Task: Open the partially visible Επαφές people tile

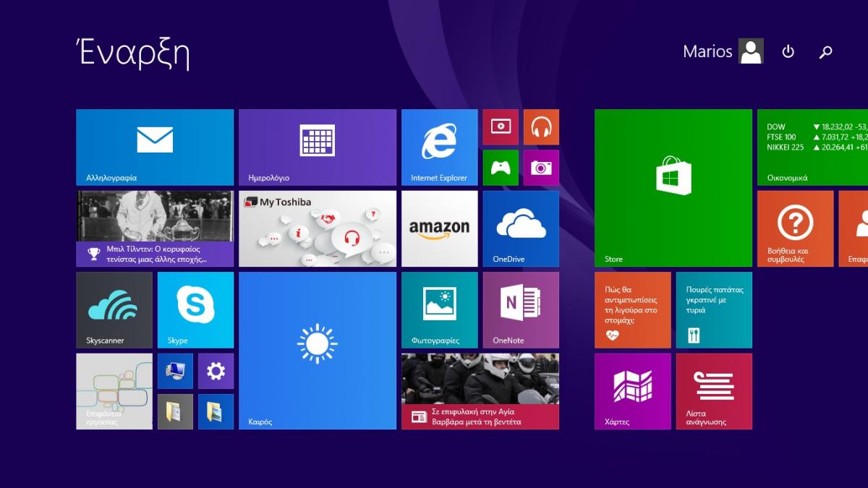Action: [x=854, y=228]
